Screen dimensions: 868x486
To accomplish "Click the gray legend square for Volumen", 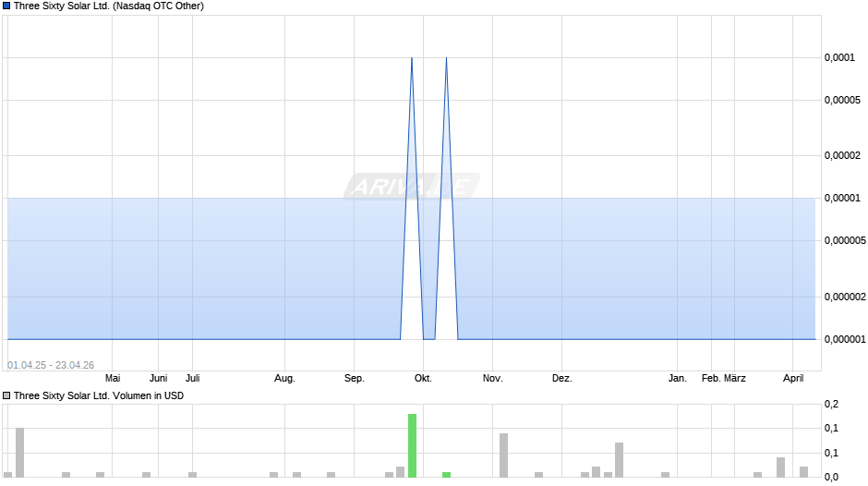I will click(x=6, y=395).
